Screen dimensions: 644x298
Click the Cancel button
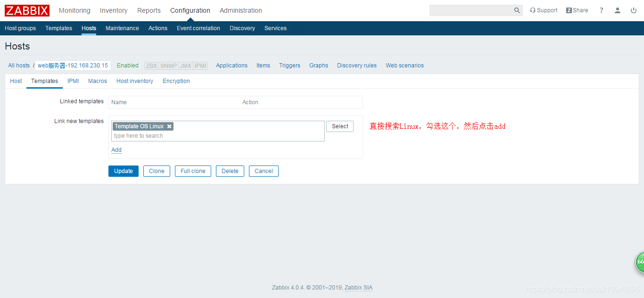pos(264,171)
